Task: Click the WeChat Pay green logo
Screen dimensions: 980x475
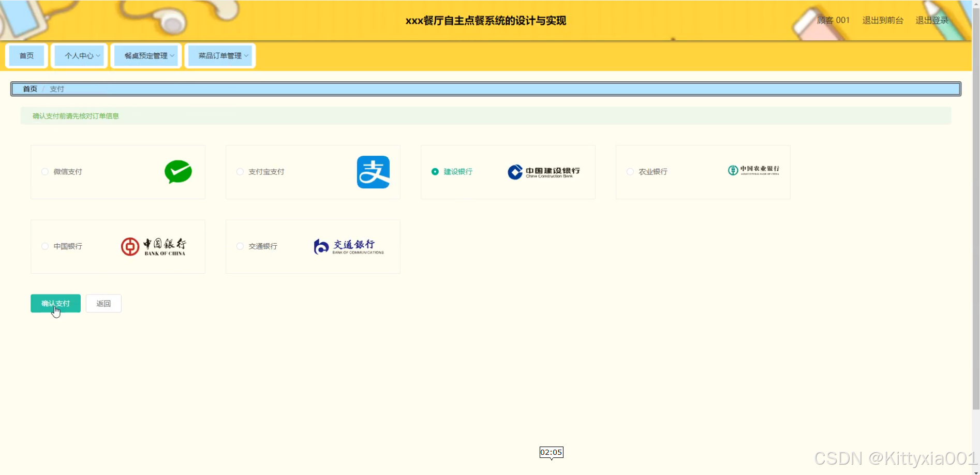Action: [x=178, y=172]
